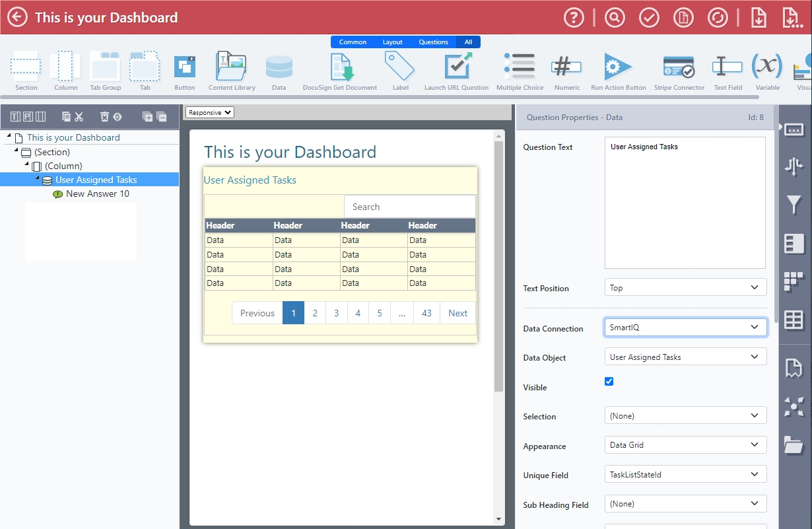Open the table grid panel in right sidebar
Screen dimensions: 812x529
[x=794, y=321]
